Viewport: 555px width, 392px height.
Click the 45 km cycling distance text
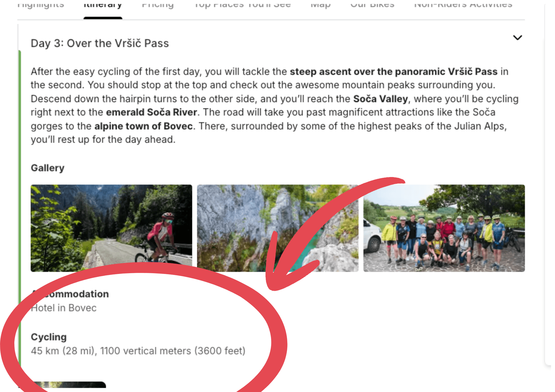(138, 351)
